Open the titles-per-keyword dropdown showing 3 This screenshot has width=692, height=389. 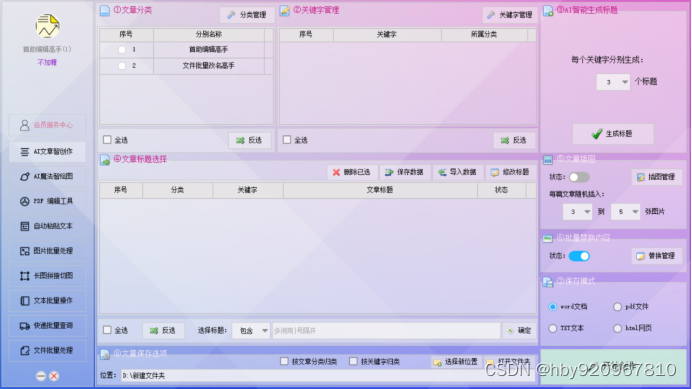point(613,82)
